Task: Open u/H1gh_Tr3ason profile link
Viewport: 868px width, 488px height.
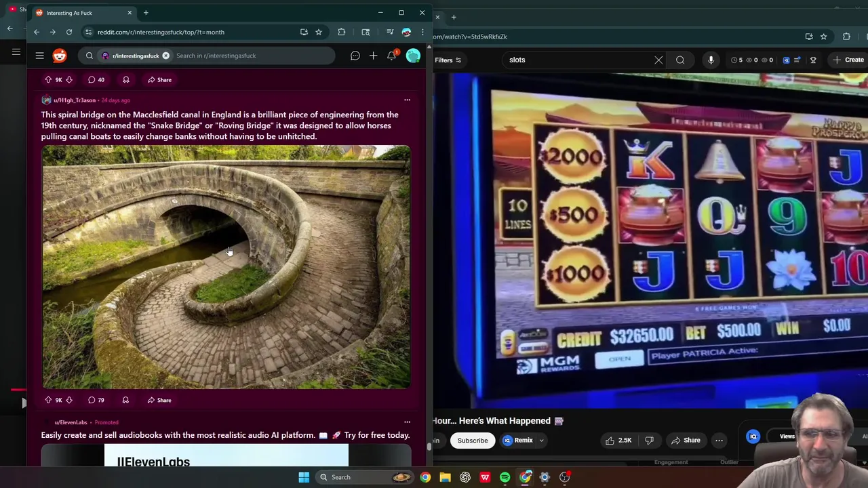Action: [75, 100]
